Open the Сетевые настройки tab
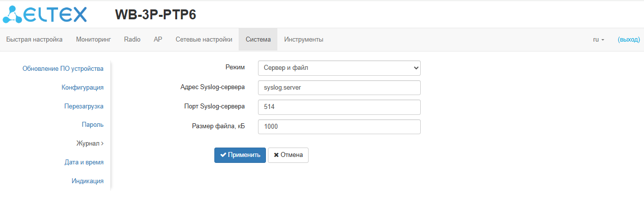This screenshot has width=644, height=204. point(204,40)
